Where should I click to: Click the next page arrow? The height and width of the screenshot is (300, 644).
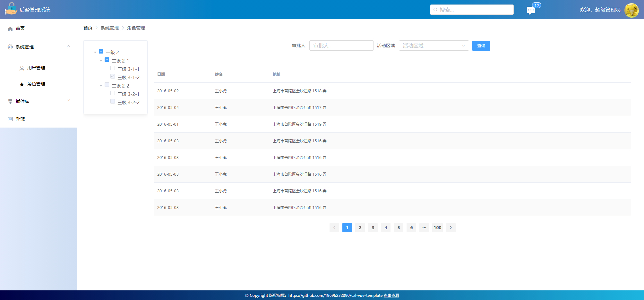tap(451, 228)
